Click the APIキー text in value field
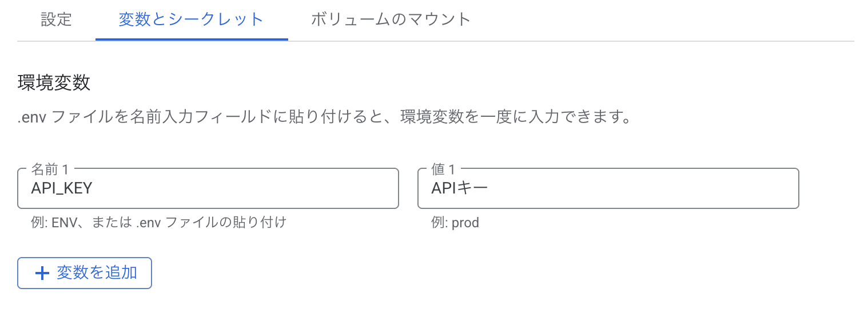The width and height of the screenshot is (868, 316). [x=460, y=188]
